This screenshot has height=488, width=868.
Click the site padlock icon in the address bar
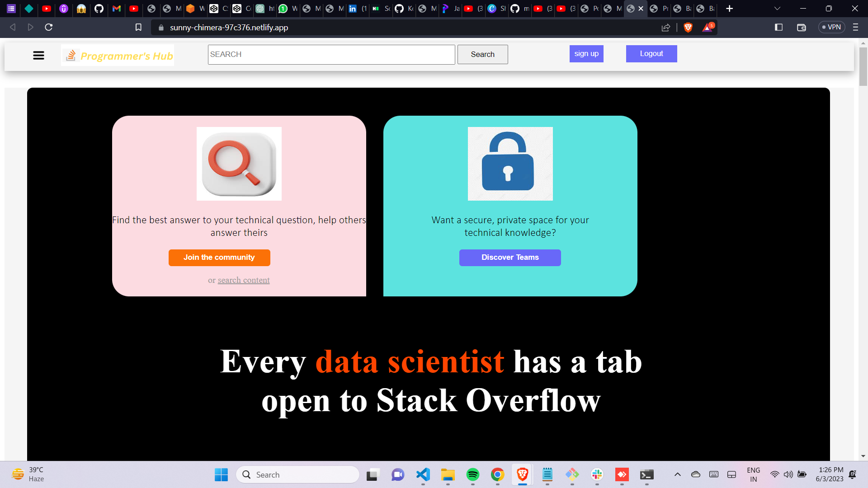click(x=161, y=28)
